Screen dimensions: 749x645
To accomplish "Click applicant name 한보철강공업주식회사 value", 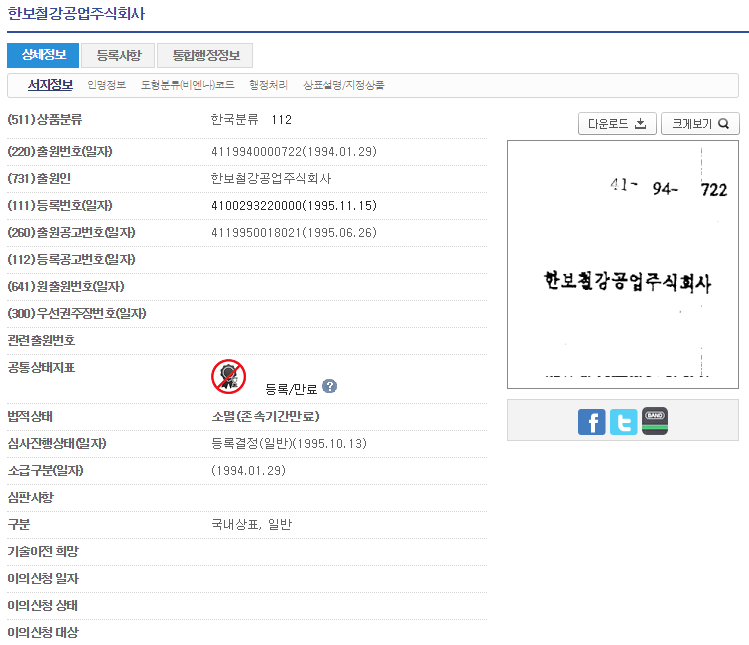I will tap(271, 179).
